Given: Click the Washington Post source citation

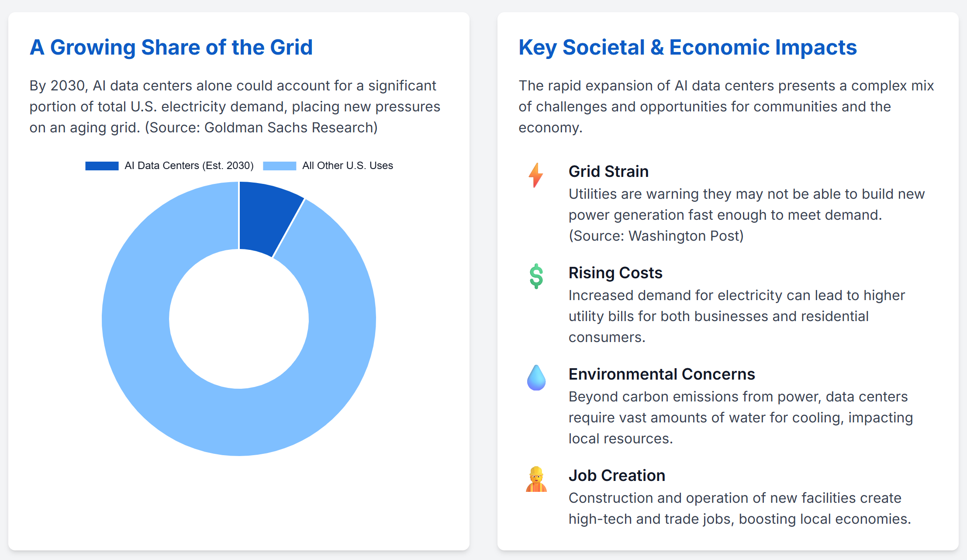Looking at the screenshot, I should pos(656,236).
